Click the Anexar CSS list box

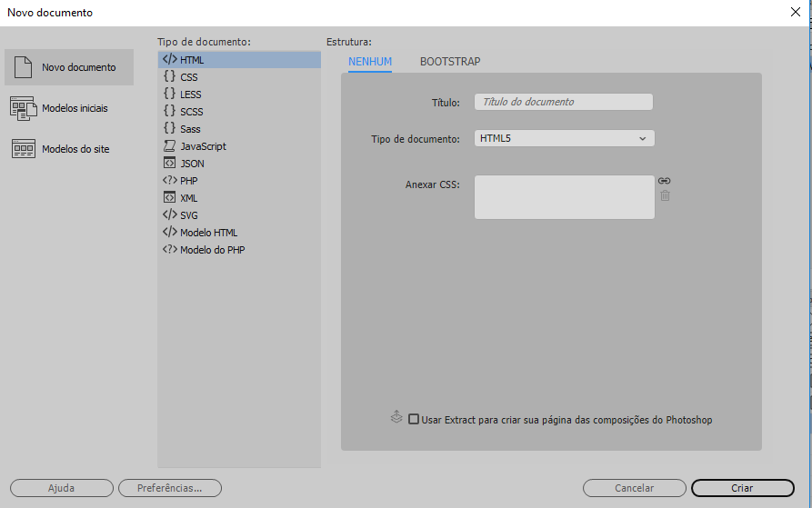565,197
